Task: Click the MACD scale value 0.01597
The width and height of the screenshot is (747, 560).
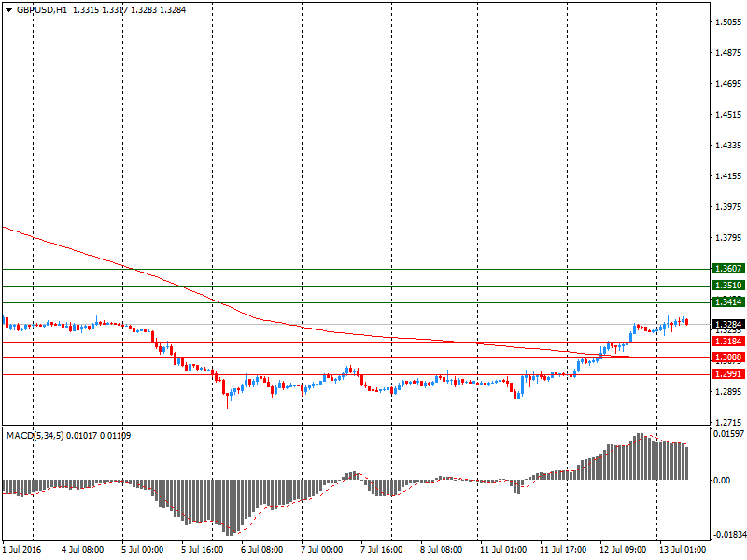Action: click(728, 434)
